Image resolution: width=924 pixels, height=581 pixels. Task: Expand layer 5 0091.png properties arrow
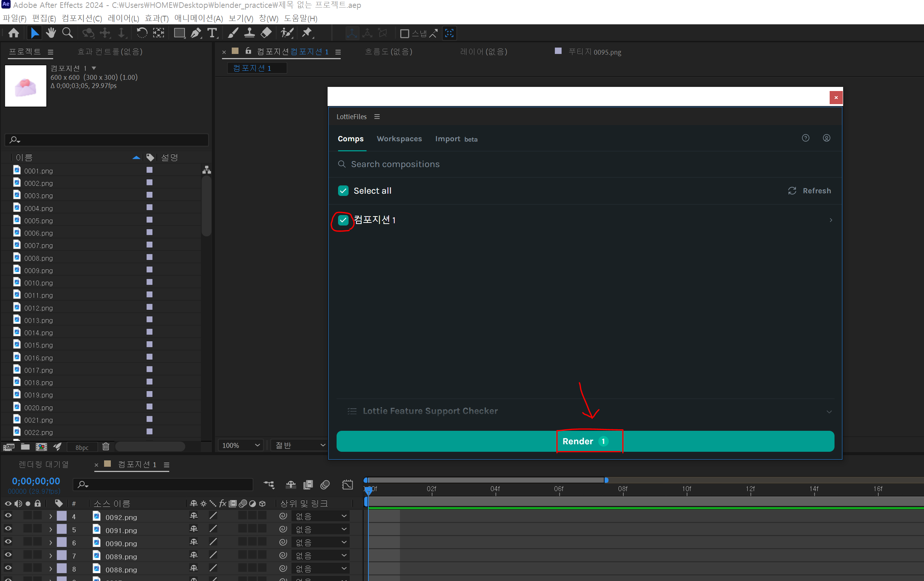click(51, 530)
